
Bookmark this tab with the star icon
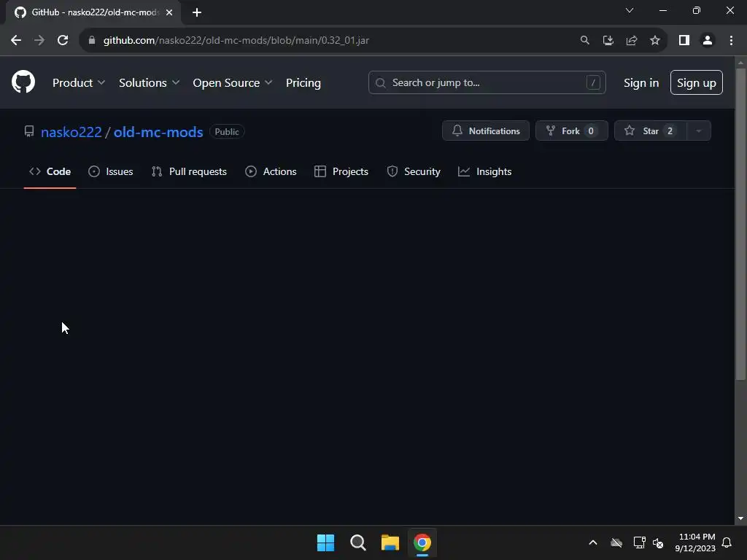click(x=655, y=41)
